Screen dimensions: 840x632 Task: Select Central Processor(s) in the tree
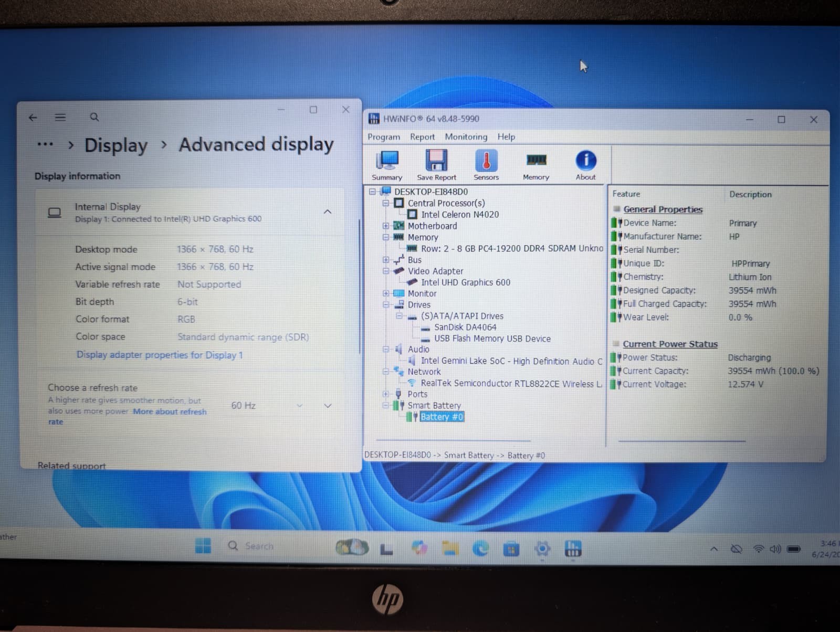[446, 203]
